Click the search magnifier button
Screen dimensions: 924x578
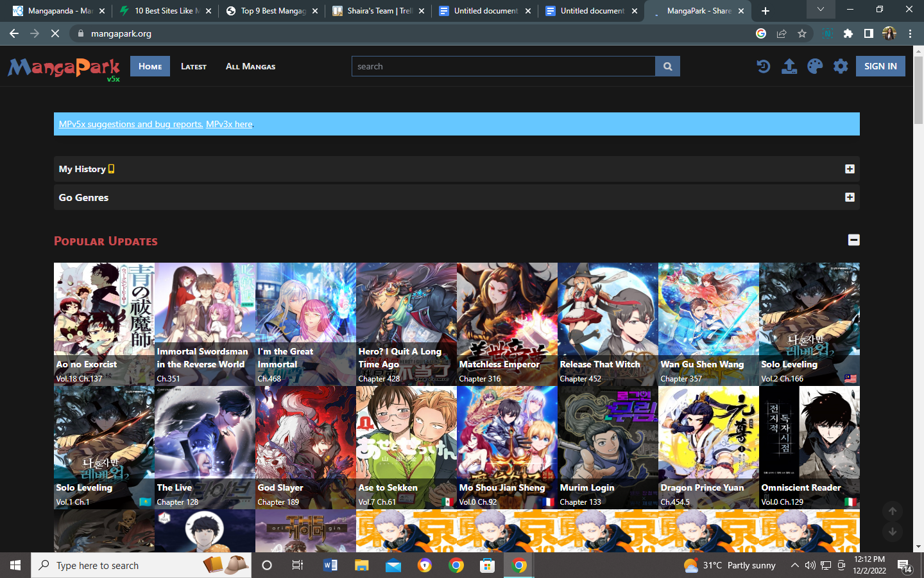coord(667,66)
